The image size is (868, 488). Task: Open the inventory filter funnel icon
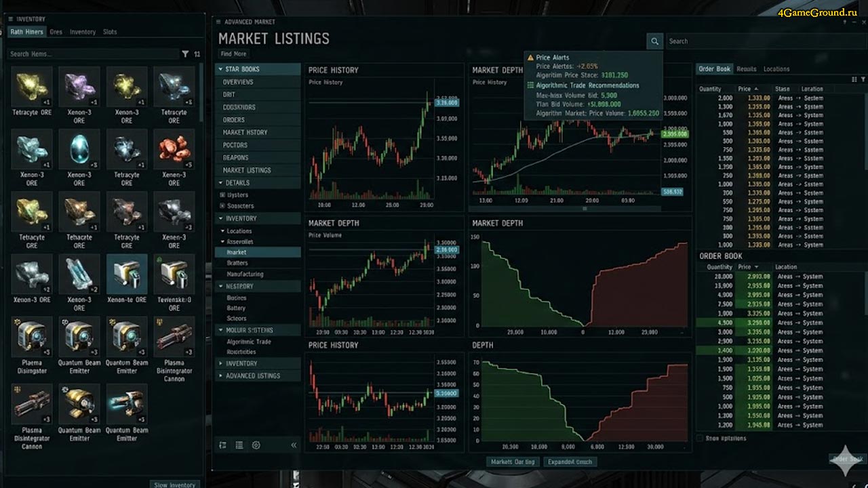pos(185,54)
